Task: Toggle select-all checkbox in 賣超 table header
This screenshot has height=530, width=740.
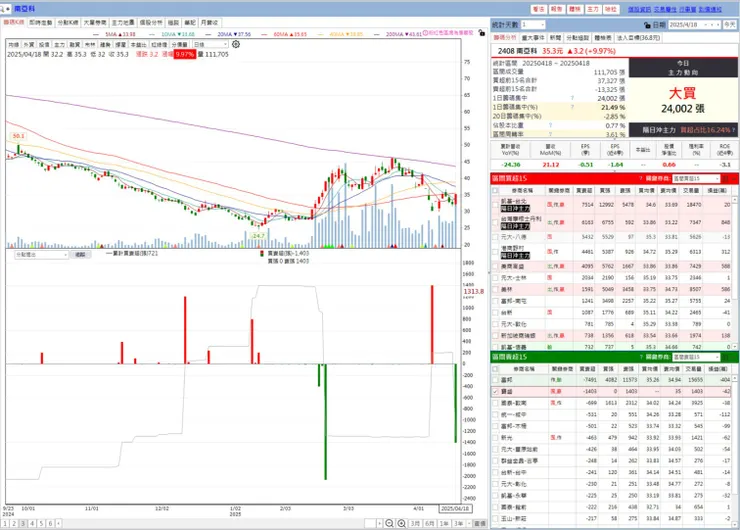Action: pyautogui.click(x=495, y=369)
